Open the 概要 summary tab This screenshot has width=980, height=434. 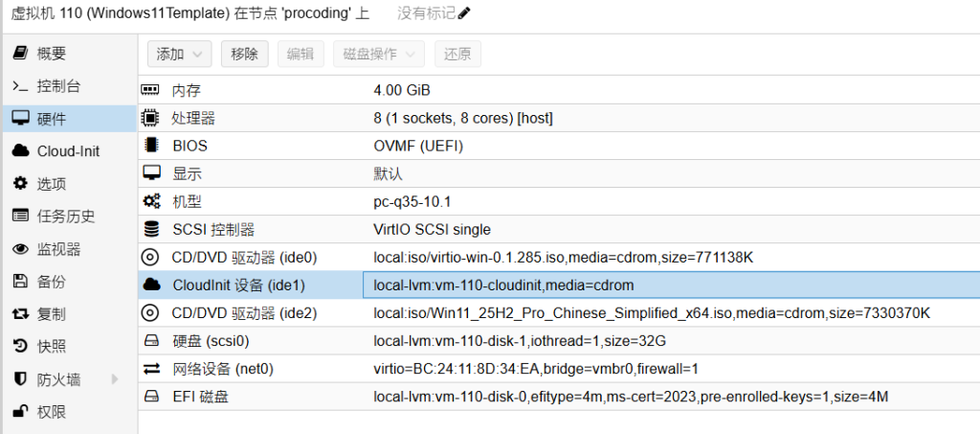pos(52,54)
